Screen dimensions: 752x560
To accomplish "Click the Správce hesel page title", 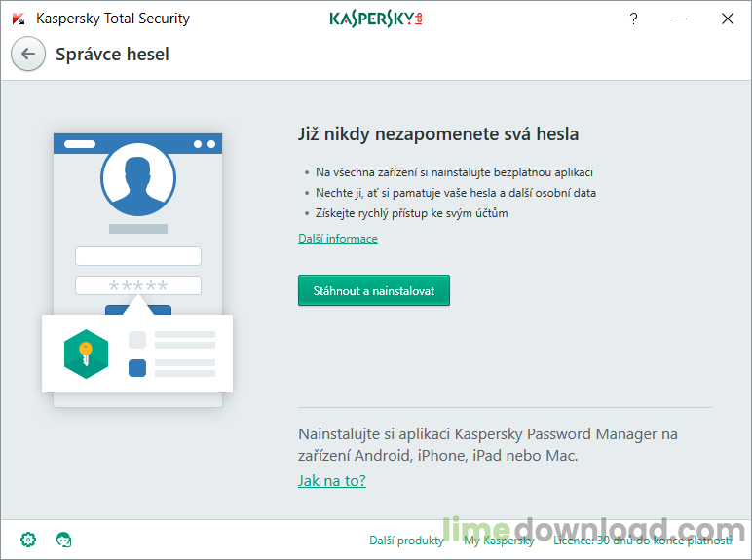I will 112,55.
